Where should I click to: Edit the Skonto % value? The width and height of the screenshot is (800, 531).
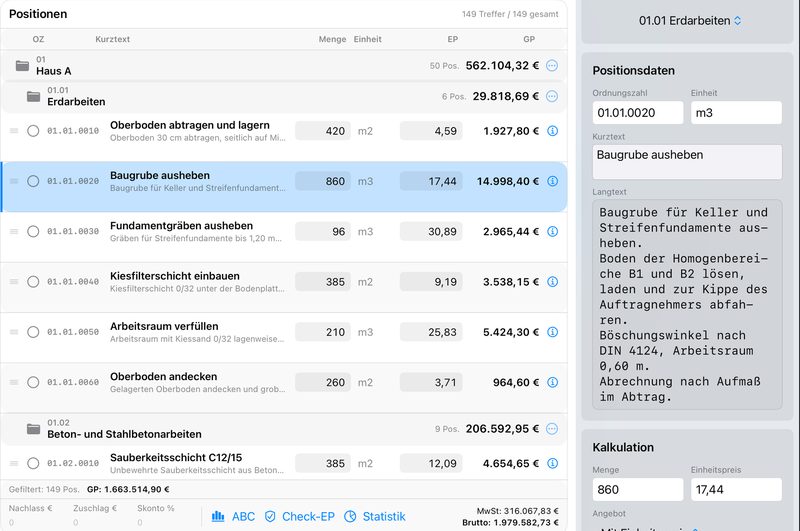tap(140, 522)
